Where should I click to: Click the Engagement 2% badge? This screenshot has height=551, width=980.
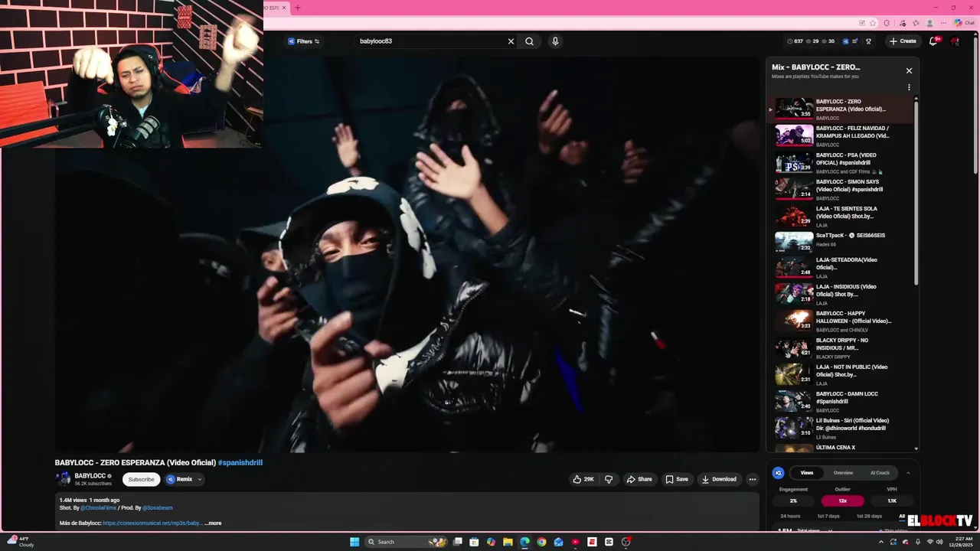(793, 500)
